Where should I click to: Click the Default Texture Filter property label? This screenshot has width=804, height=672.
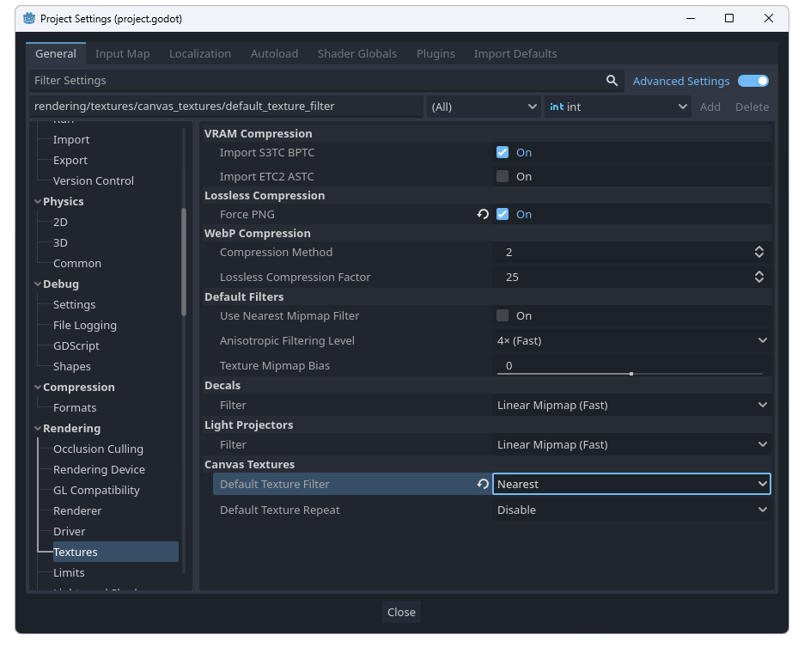pyautogui.click(x=274, y=485)
